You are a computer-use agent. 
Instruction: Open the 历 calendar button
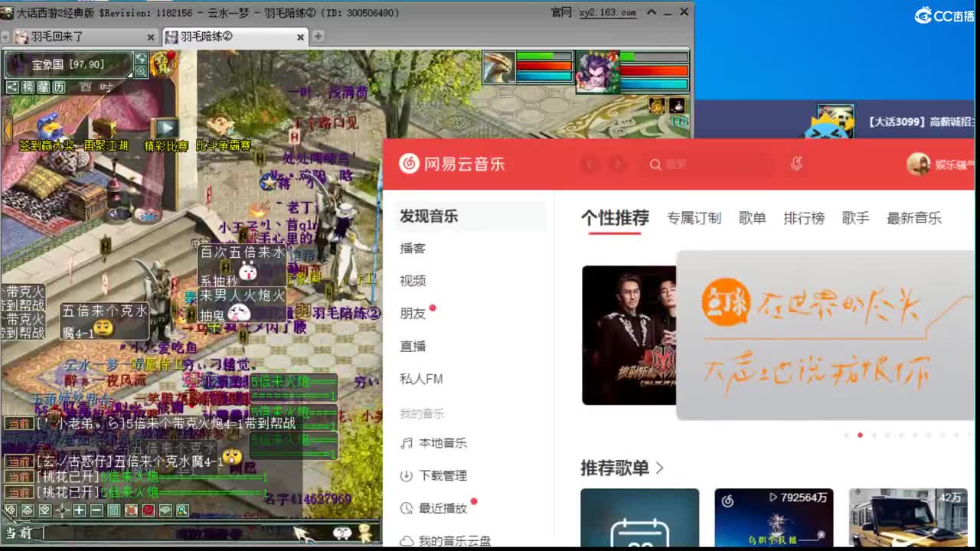point(59,87)
